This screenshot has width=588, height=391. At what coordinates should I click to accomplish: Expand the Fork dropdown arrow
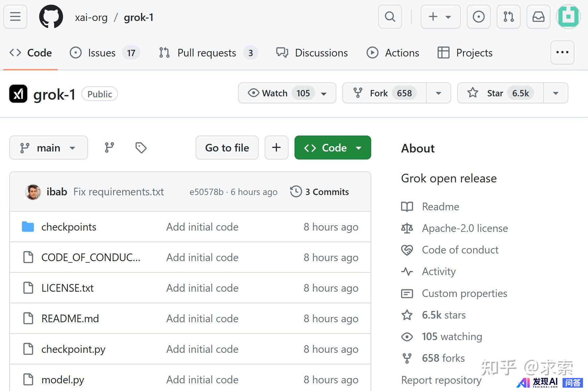click(x=439, y=93)
